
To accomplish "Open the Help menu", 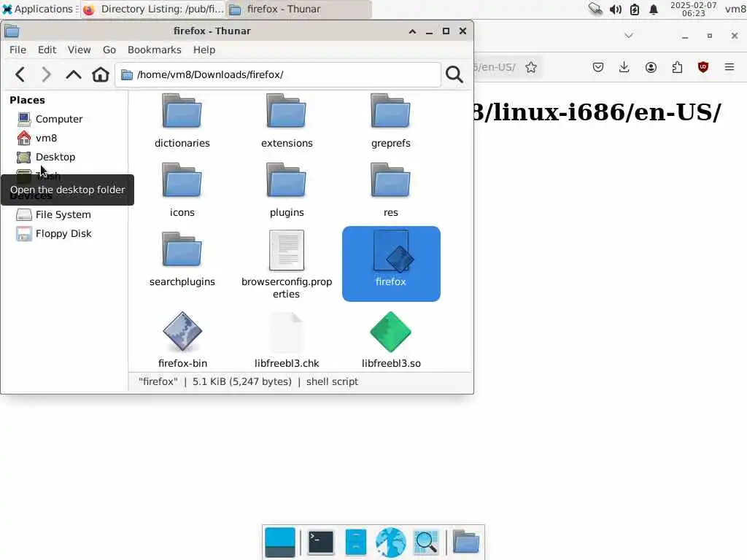I will [x=204, y=50].
